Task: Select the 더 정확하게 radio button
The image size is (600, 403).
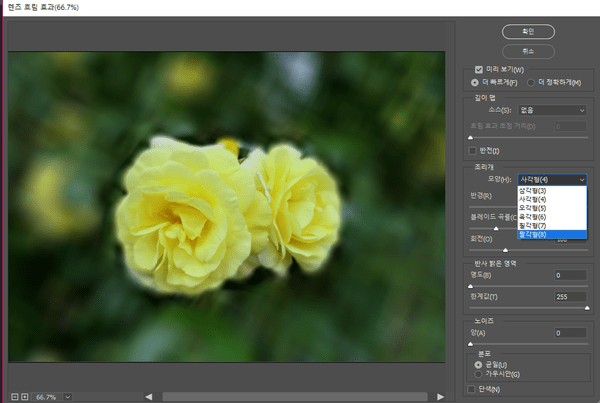Action: (x=531, y=81)
